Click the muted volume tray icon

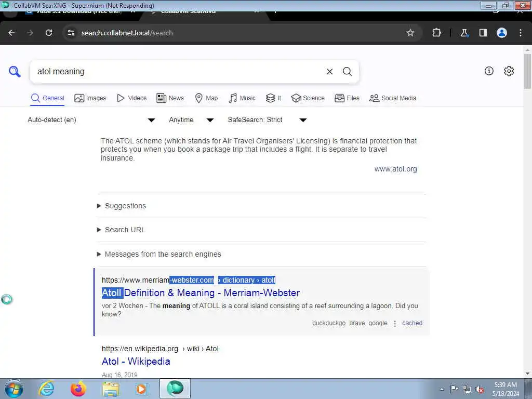[x=480, y=390]
